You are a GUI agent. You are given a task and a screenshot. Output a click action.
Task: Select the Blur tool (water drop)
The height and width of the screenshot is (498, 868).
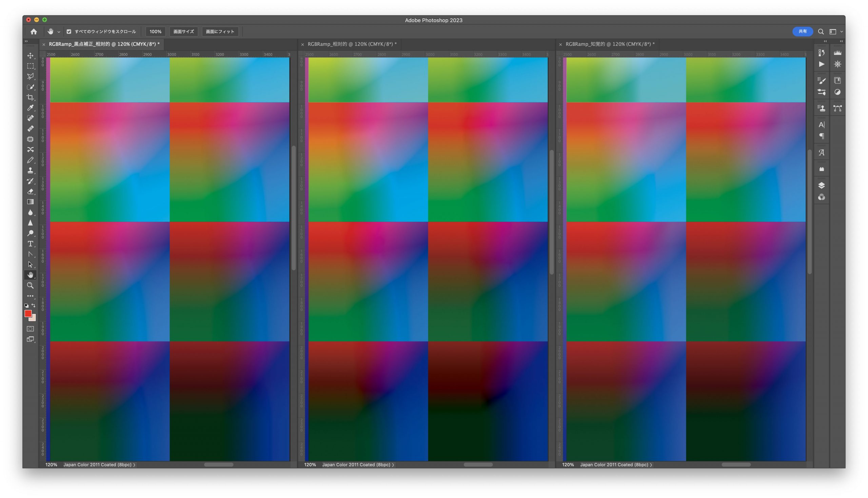tap(31, 212)
